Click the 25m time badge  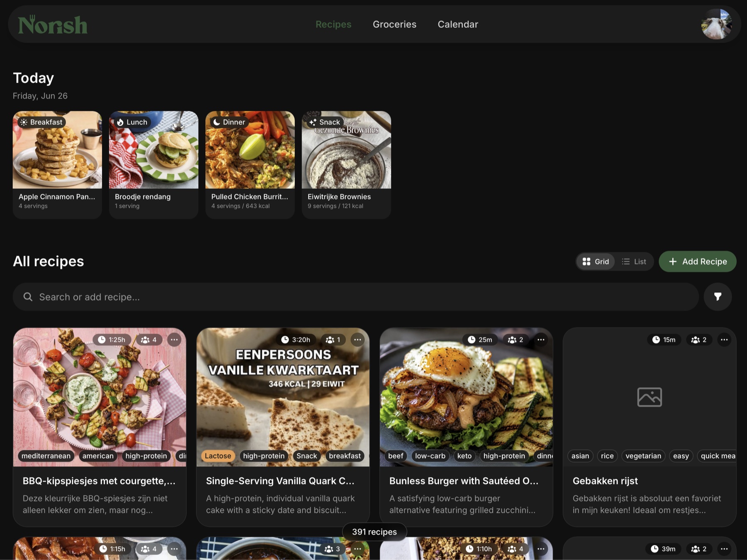(480, 340)
